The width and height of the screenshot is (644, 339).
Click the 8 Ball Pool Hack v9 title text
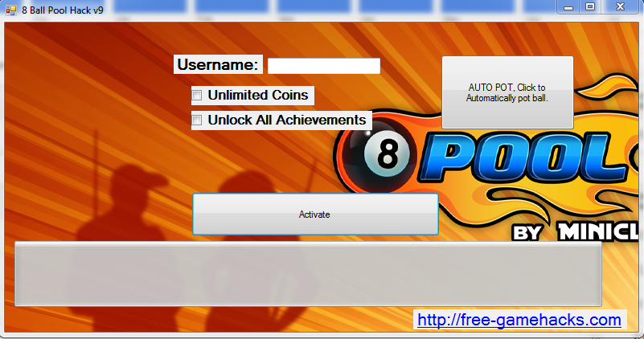coord(63,10)
